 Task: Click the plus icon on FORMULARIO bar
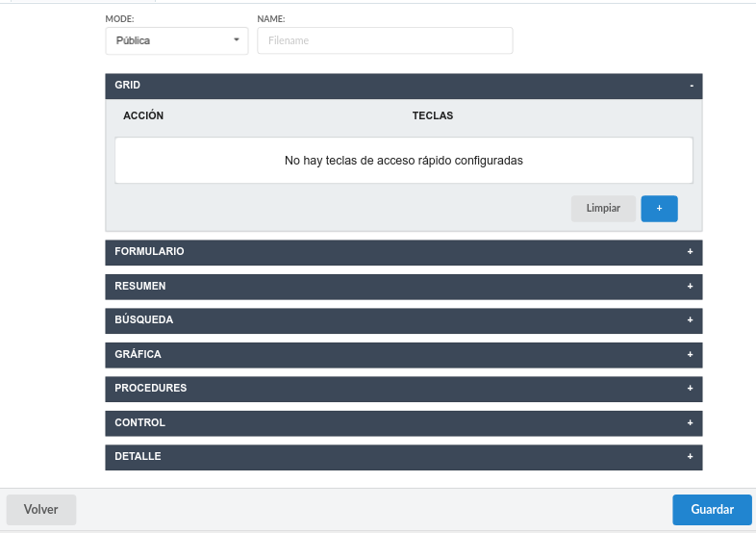point(690,252)
